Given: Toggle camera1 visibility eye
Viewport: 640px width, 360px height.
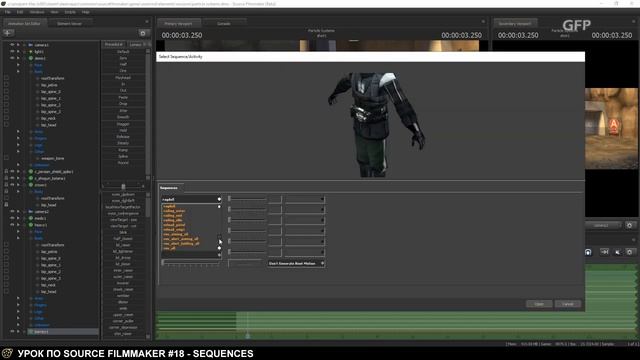Looking at the screenshot, I should 12,45.
